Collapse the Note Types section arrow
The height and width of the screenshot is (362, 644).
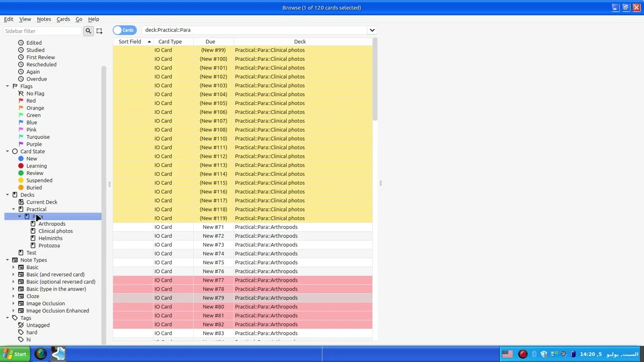[8, 260]
